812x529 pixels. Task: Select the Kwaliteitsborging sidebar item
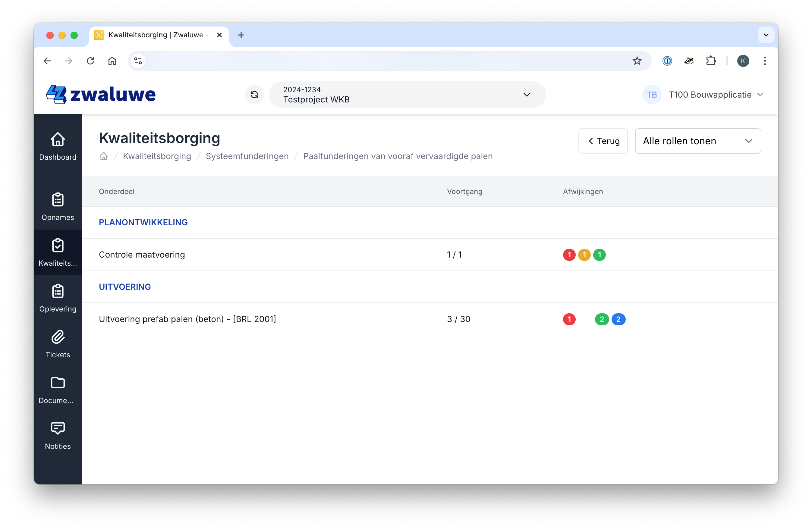pyautogui.click(x=58, y=252)
